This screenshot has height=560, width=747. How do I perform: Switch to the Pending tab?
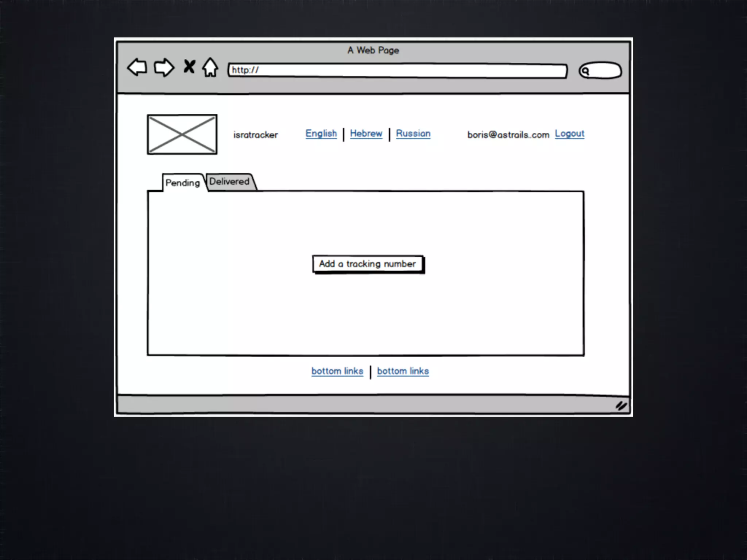[183, 183]
